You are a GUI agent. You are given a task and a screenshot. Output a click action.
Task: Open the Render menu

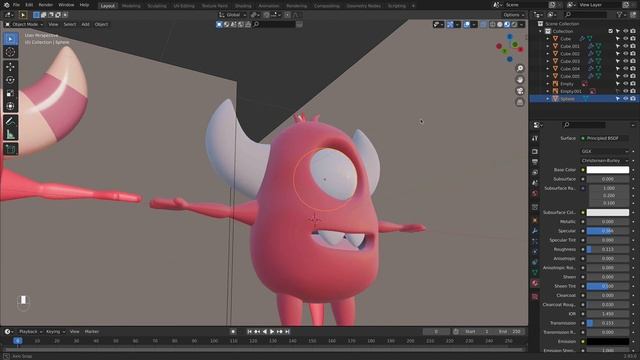46,5
